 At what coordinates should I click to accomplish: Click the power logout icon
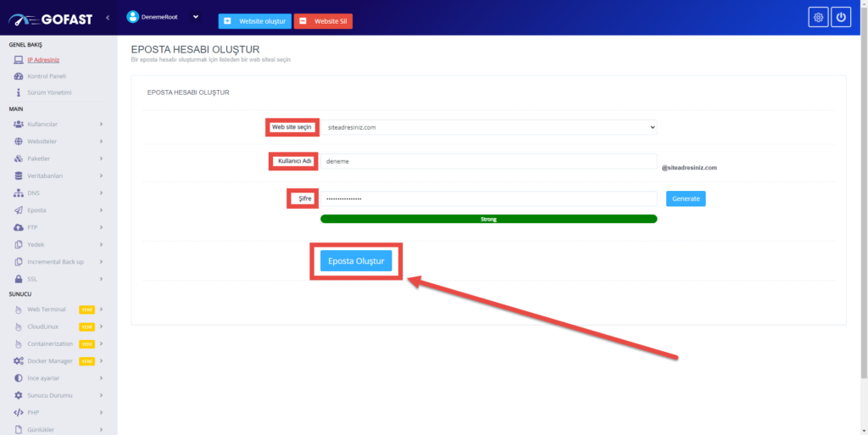pyautogui.click(x=840, y=17)
